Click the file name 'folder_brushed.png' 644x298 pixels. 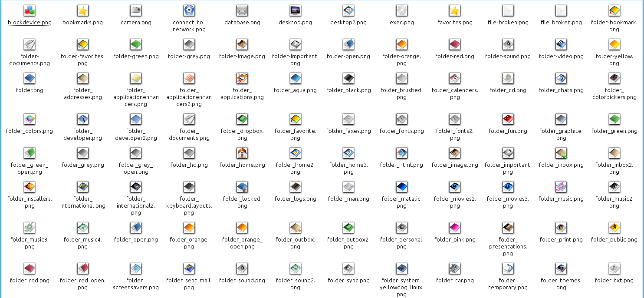pos(402,94)
